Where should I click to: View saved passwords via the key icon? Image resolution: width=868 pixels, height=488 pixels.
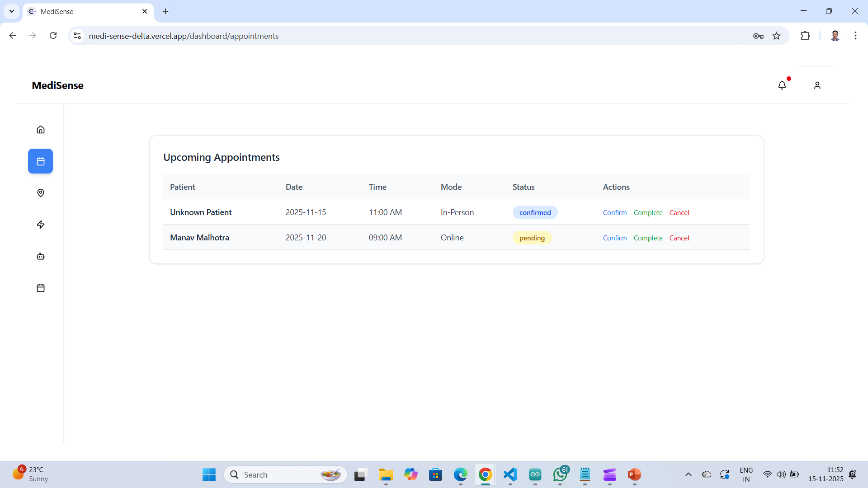pyautogui.click(x=758, y=36)
